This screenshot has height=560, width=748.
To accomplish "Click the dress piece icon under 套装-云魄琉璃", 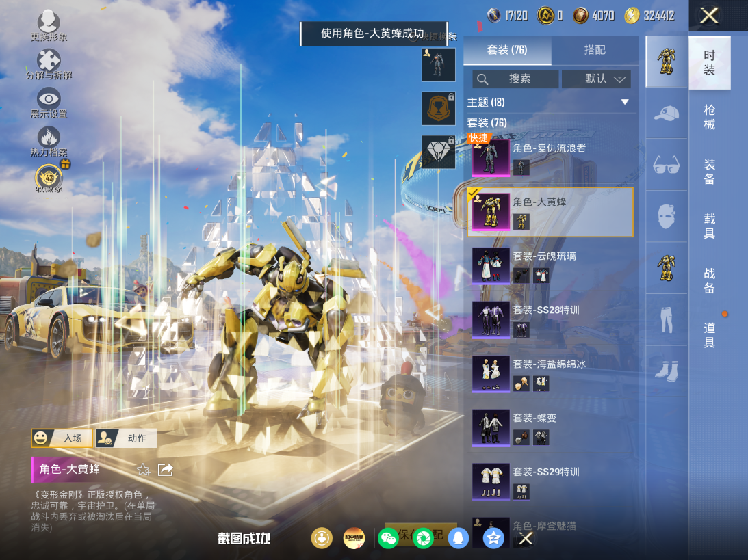I will pyautogui.click(x=541, y=276).
